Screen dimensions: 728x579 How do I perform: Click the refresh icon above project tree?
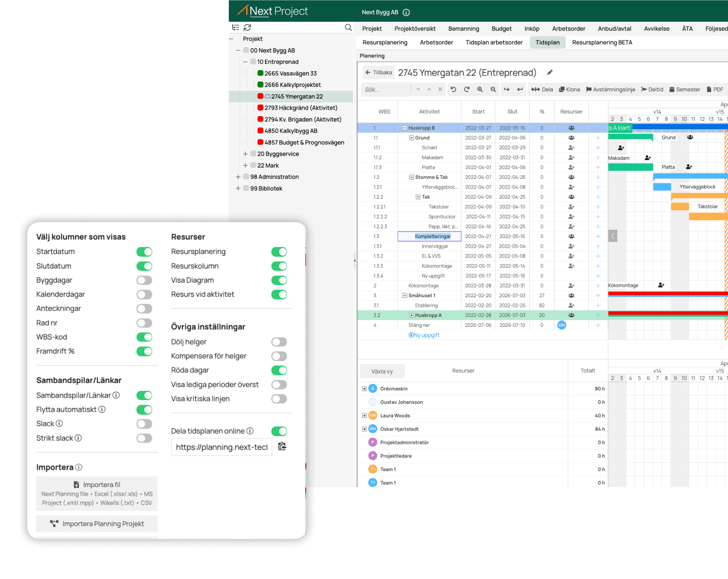247,27
